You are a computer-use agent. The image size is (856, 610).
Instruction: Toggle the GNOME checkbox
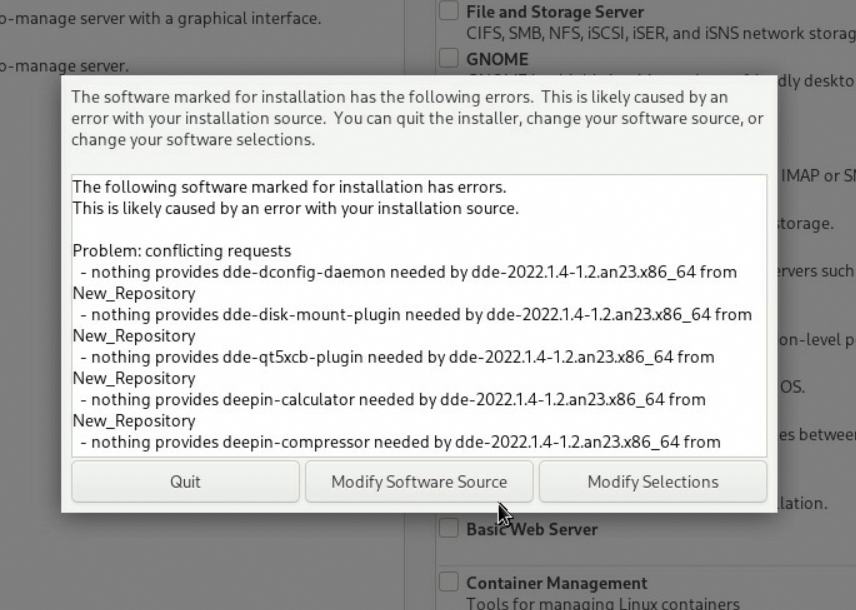click(449, 59)
